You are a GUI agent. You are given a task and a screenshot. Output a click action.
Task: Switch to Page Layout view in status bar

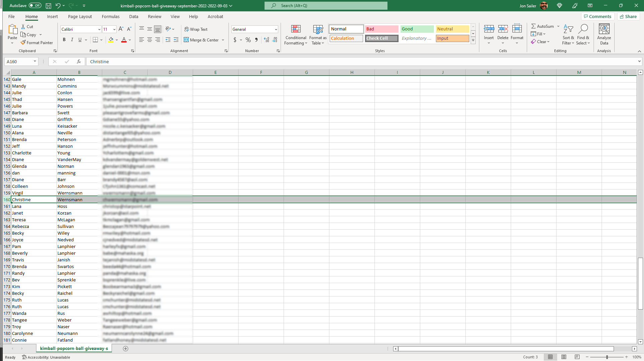coord(564,357)
